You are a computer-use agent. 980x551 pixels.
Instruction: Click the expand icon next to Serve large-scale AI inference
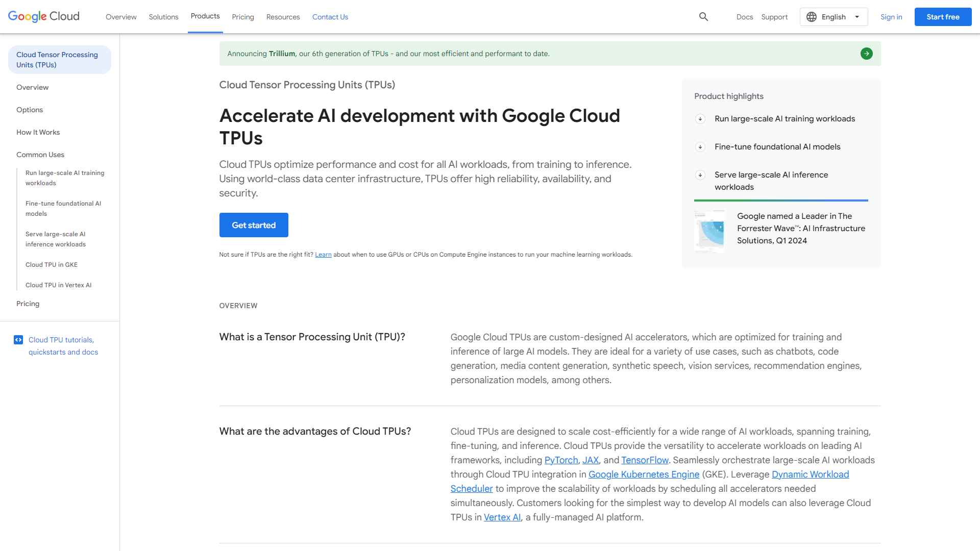(701, 174)
